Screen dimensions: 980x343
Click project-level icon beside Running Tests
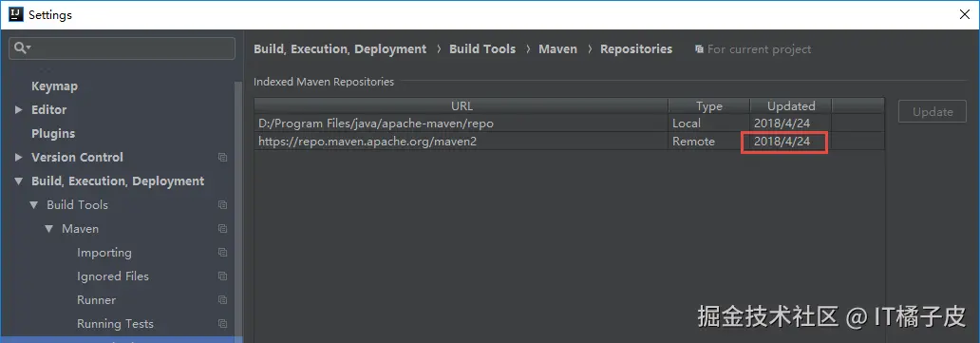(x=222, y=324)
